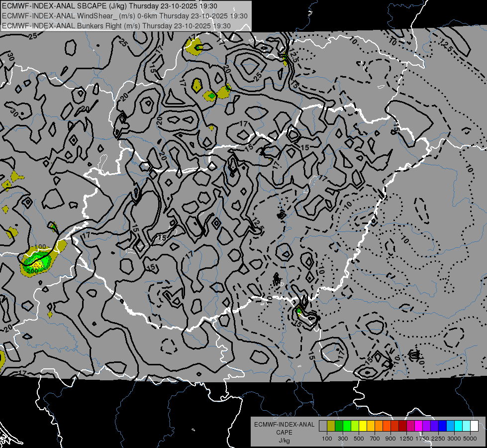Click the purple legend swatch
Viewport: 487px width, 448px height.
click(x=426, y=426)
